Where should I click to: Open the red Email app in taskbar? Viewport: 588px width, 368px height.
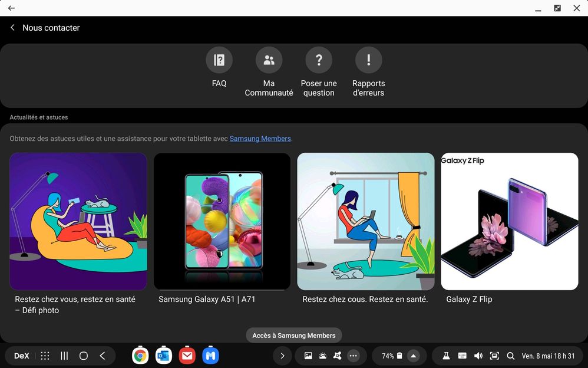187,355
